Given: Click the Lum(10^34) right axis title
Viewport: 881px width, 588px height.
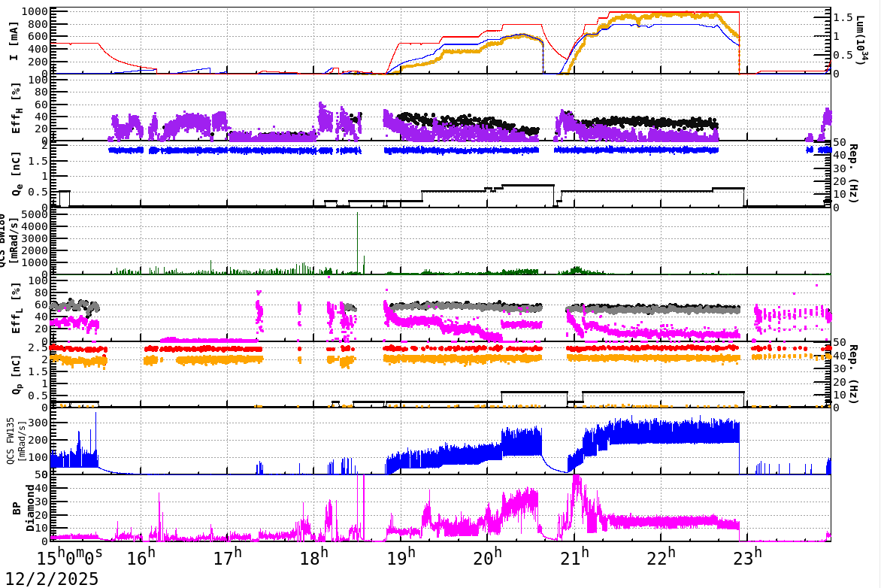Looking at the screenshot, I should (860, 39).
